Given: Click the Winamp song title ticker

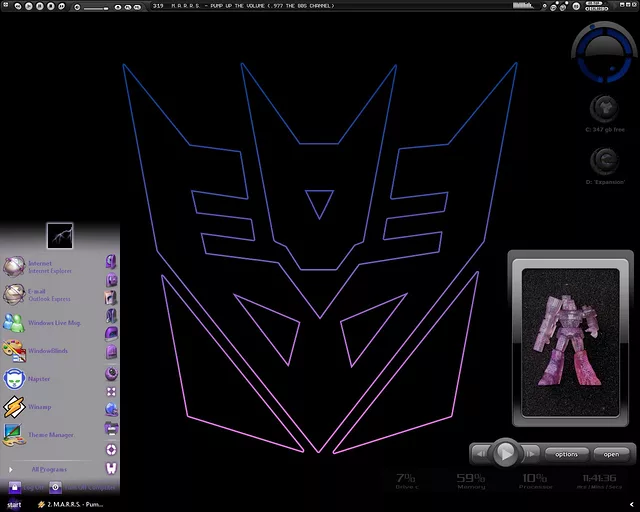Looking at the screenshot, I should 252,6.
